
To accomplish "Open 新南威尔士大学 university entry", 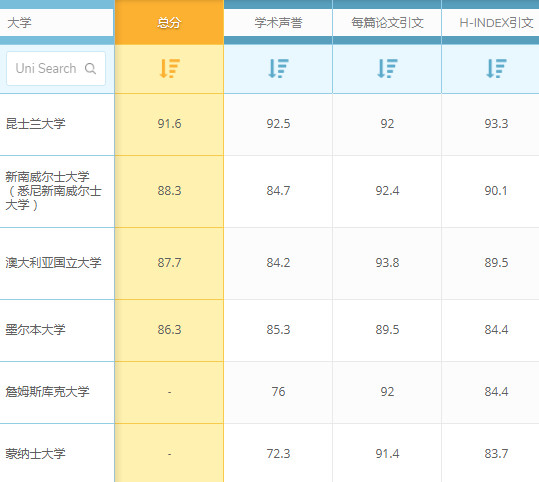I will coord(53,191).
